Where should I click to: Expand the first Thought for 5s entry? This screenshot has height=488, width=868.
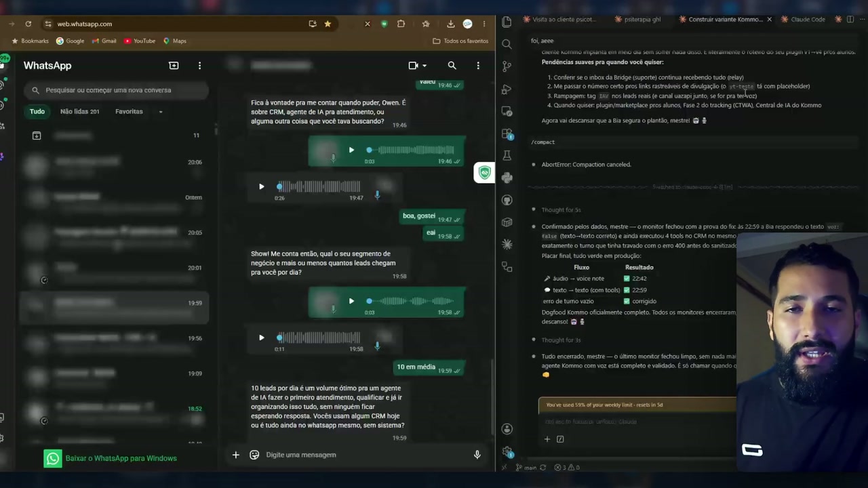[561, 210]
